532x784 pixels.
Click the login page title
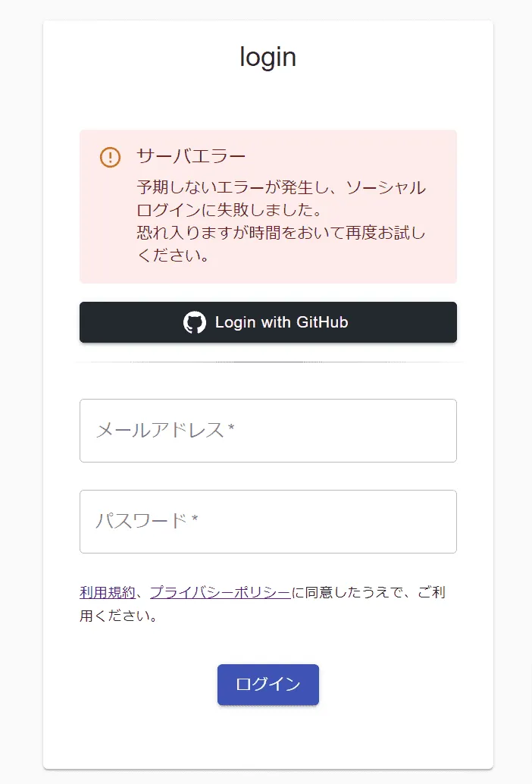pyautogui.click(x=268, y=56)
